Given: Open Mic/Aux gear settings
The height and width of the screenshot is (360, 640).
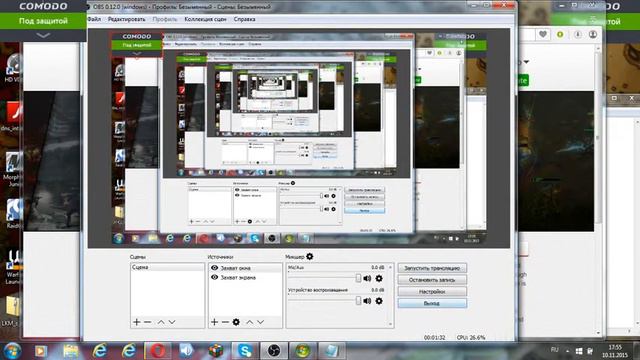Looking at the screenshot, I should (x=379, y=278).
